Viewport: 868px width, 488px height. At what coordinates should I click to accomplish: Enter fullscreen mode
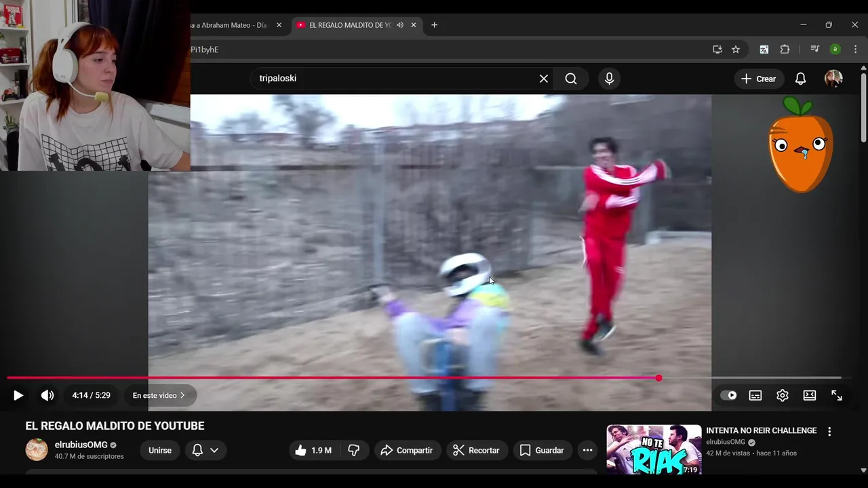(x=837, y=395)
